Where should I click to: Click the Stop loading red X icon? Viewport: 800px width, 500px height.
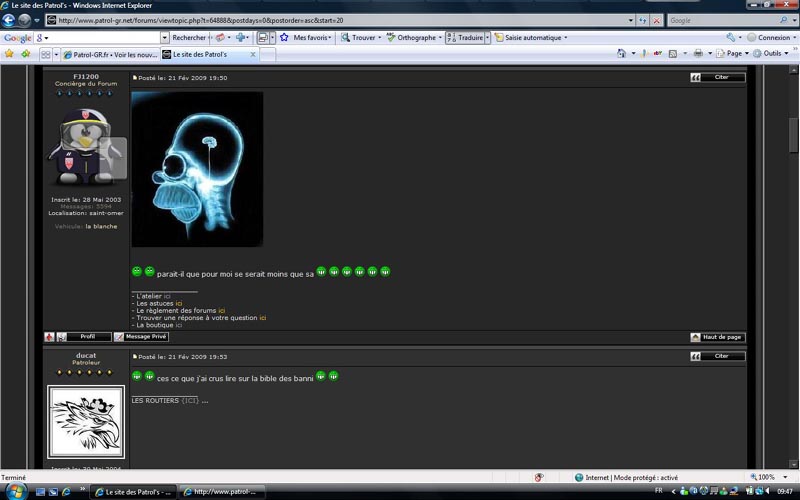[657, 20]
